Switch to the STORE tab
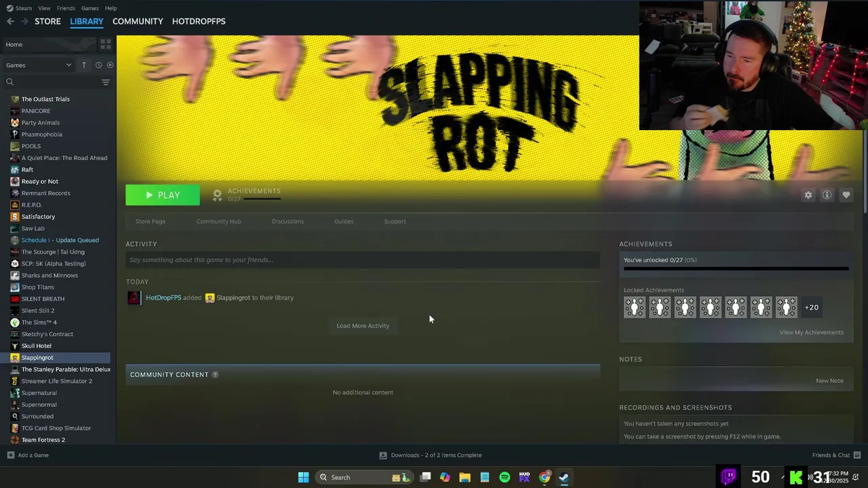868x488 pixels. pos(47,21)
